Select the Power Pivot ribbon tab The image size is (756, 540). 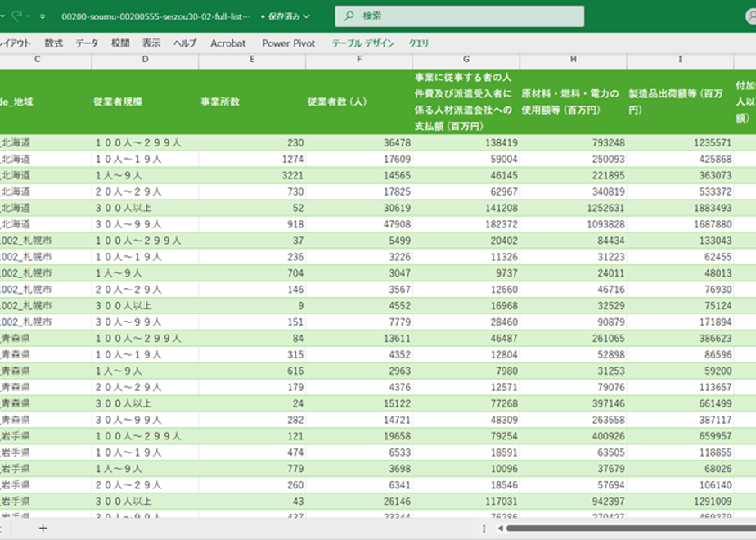tap(289, 43)
